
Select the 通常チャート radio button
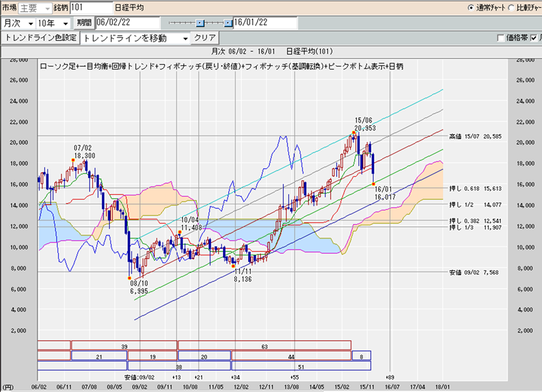click(471, 8)
